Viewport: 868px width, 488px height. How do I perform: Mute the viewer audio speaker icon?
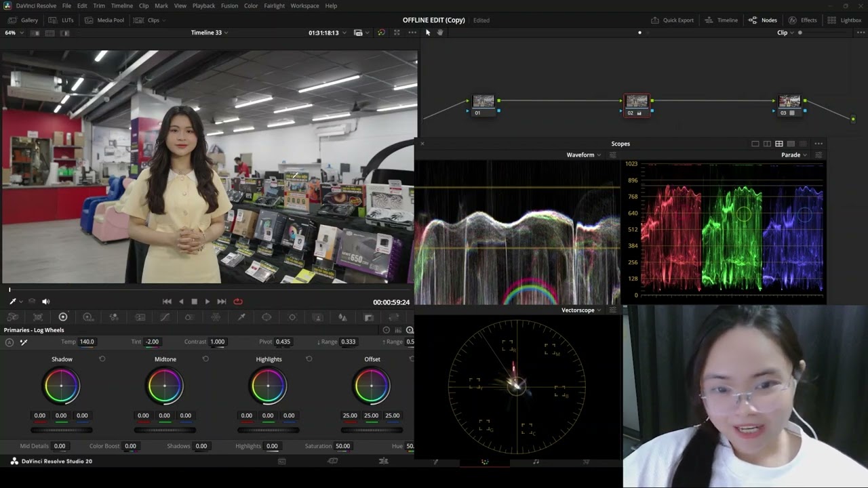[x=45, y=302]
